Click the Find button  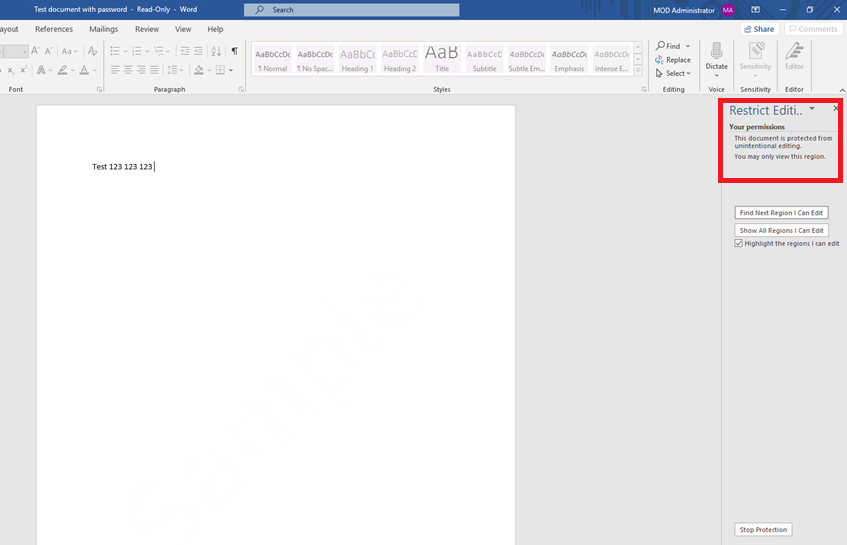(668, 46)
